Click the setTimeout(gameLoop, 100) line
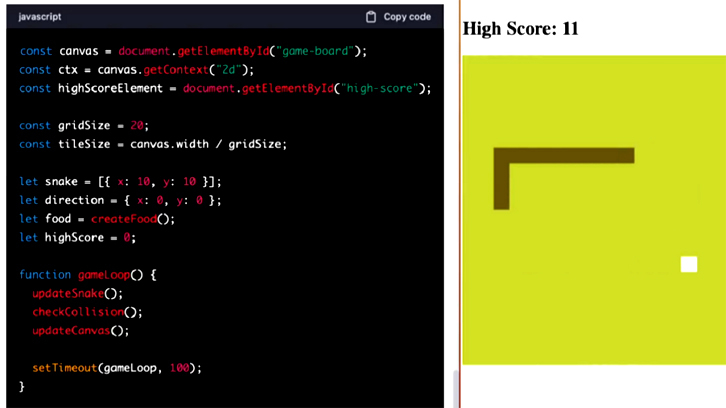The width and height of the screenshot is (726, 408). (117, 368)
